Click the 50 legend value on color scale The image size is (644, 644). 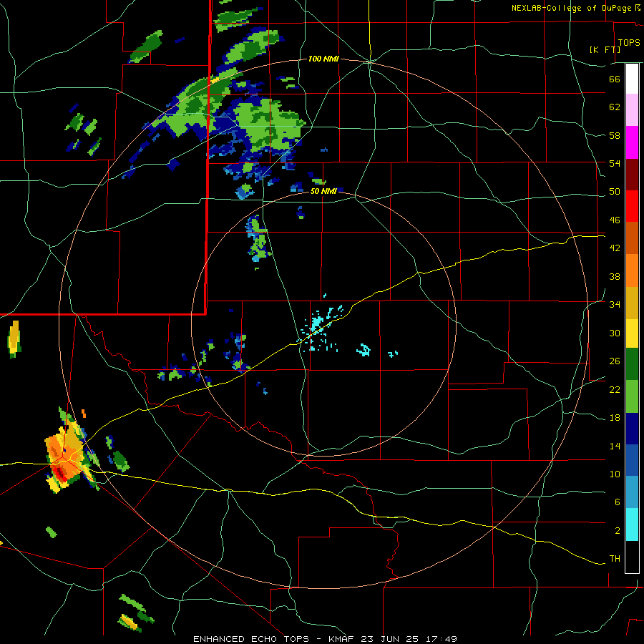coord(615,192)
